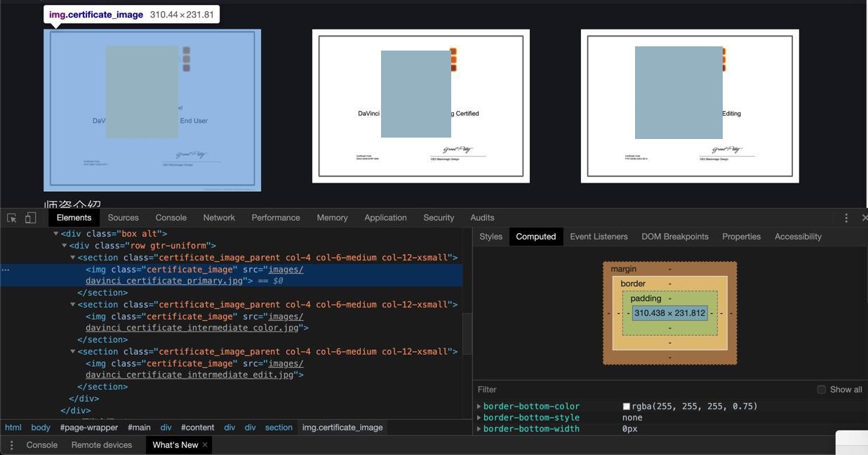Open the Styles pane tab
This screenshot has width=868, height=455.
[x=490, y=237]
